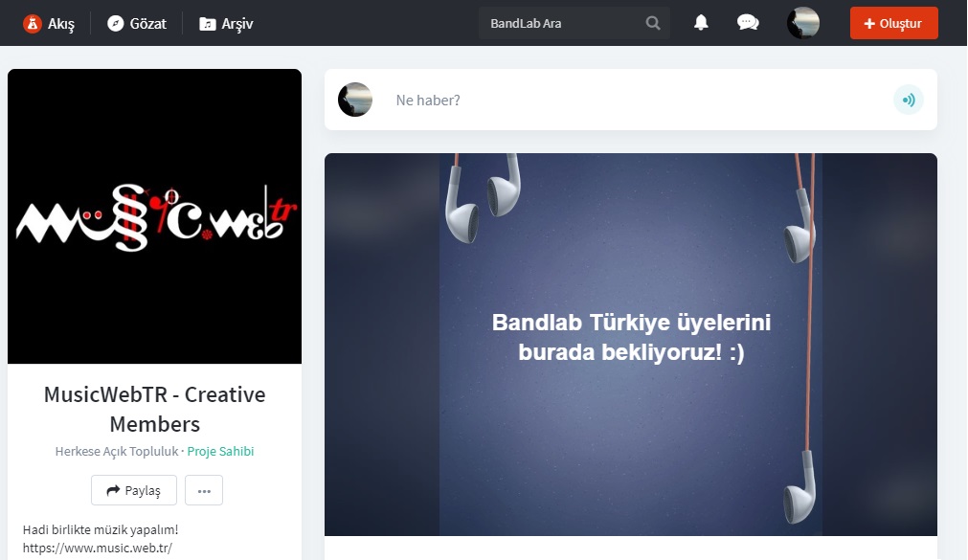Image resolution: width=968 pixels, height=560 pixels.
Task: Open the Arşiv library tab
Action: tap(226, 24)
